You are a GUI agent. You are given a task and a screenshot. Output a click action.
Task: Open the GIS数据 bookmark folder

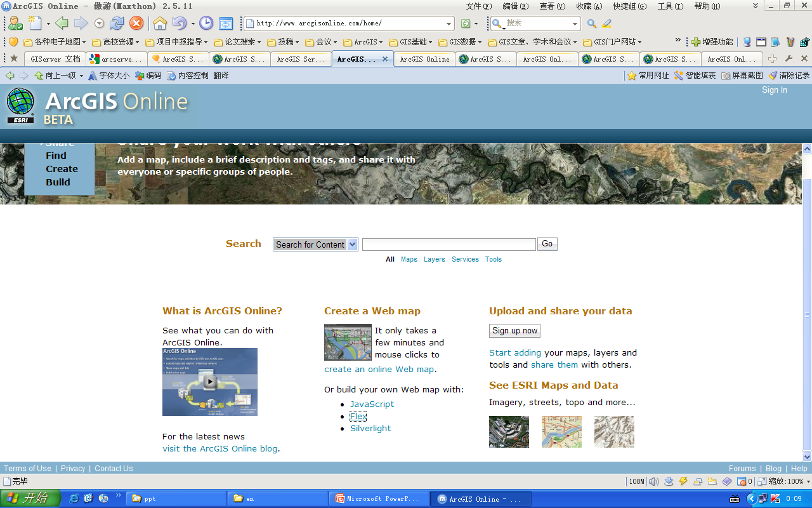(460, 42)
